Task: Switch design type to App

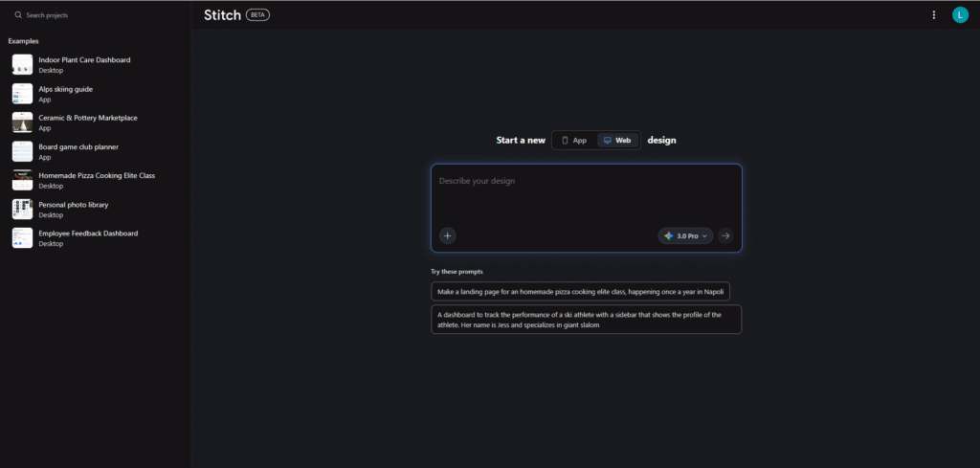Action: tap(574, 140)
